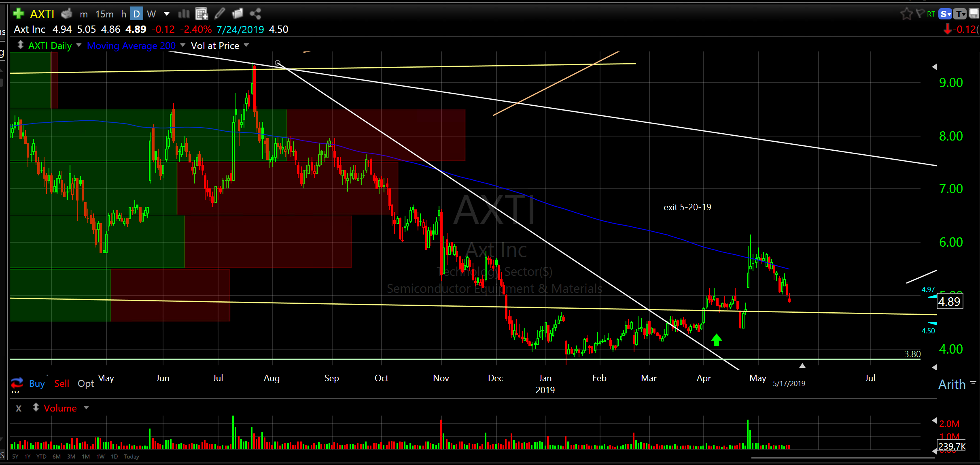Open the pencil drawing tools icon
This screenshot has width=980, height=465.
tap(219, 14)
